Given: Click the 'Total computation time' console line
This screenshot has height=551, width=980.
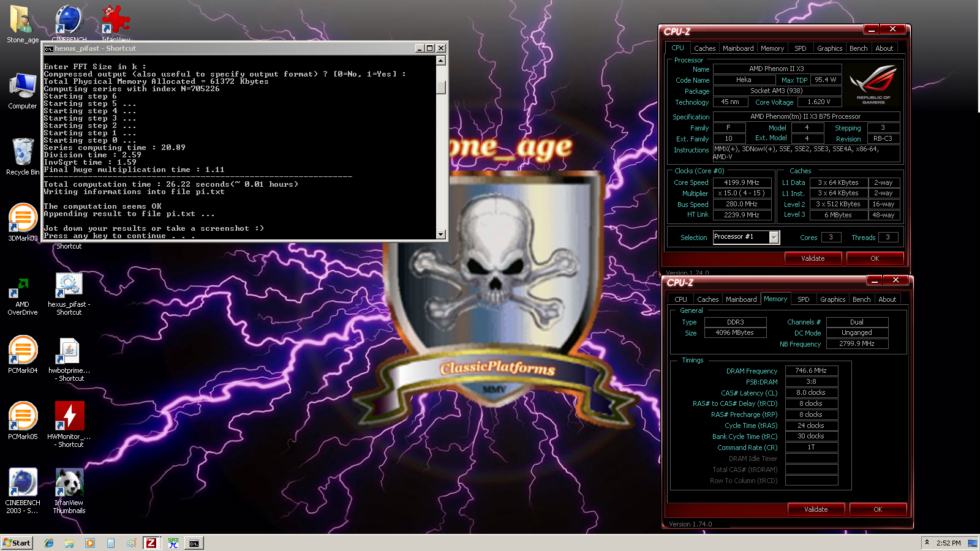Looking at the screenshot, I should point(171,184).
